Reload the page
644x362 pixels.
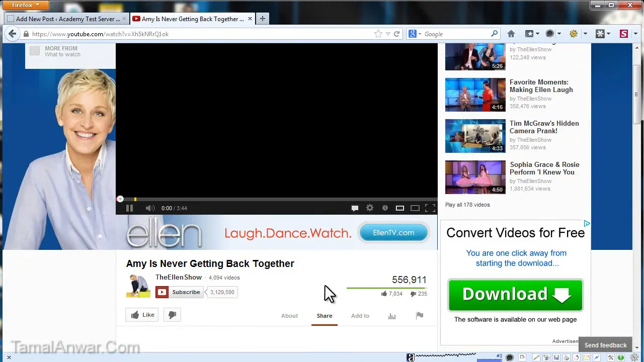[396, 34]
